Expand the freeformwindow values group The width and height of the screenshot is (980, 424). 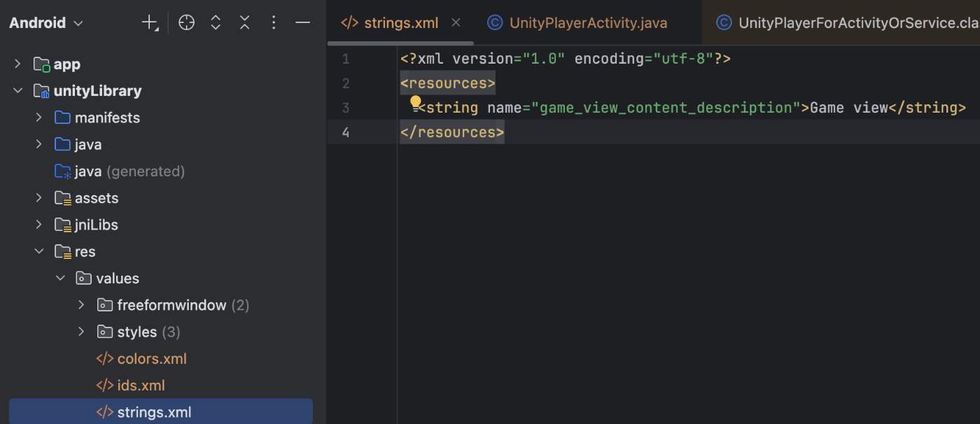pos(81,305)
